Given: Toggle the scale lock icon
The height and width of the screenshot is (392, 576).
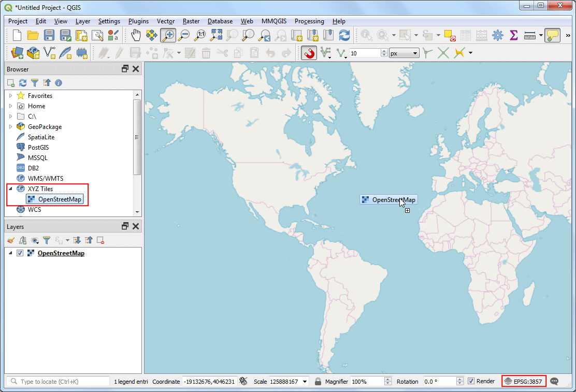Looking at the screenshot, I should (318, 381).
